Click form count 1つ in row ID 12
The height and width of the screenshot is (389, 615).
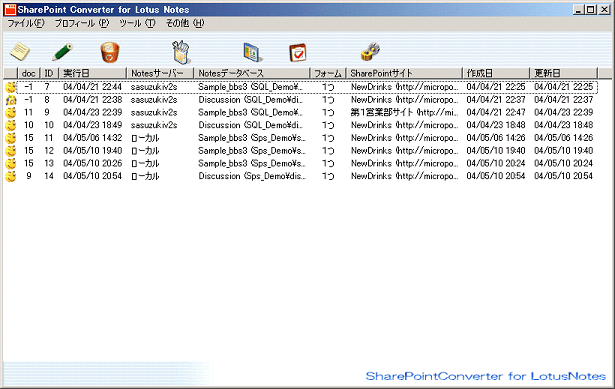click(328, 151)
